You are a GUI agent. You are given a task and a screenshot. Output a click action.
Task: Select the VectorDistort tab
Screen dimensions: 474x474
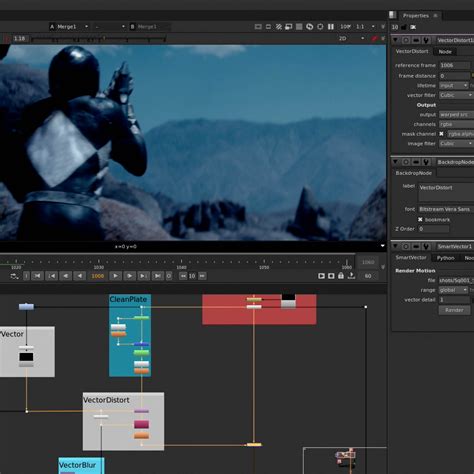[412, 51]
